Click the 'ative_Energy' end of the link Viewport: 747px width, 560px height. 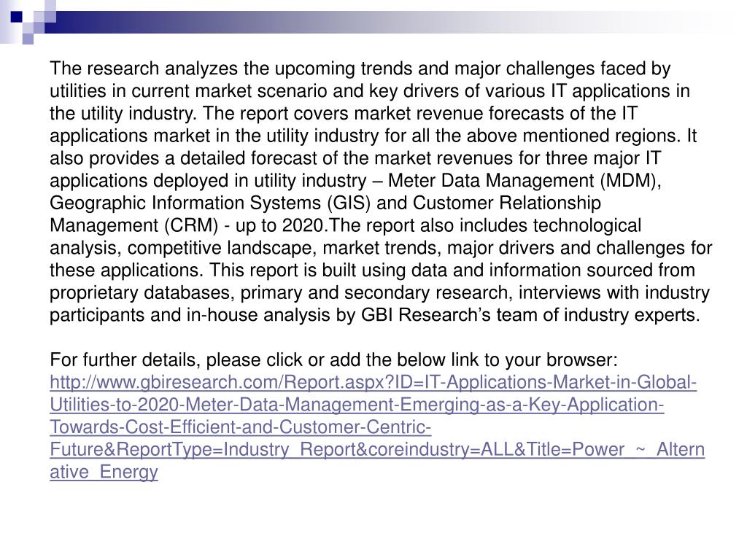(x=104, y=472)
